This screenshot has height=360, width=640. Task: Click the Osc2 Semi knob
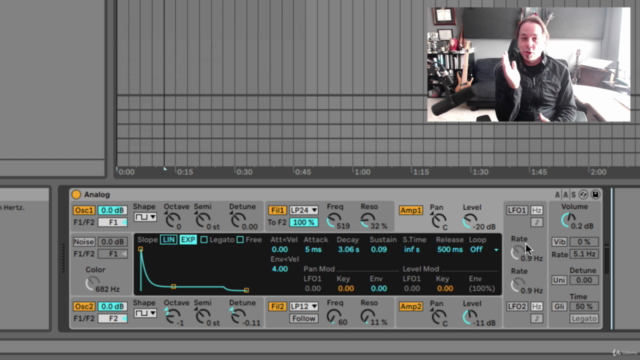point(202,316)
